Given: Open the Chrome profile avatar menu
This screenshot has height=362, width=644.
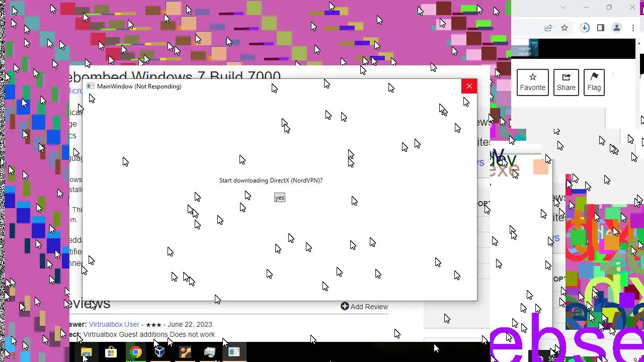Looking at the screenshot, I should click(617, 28).
